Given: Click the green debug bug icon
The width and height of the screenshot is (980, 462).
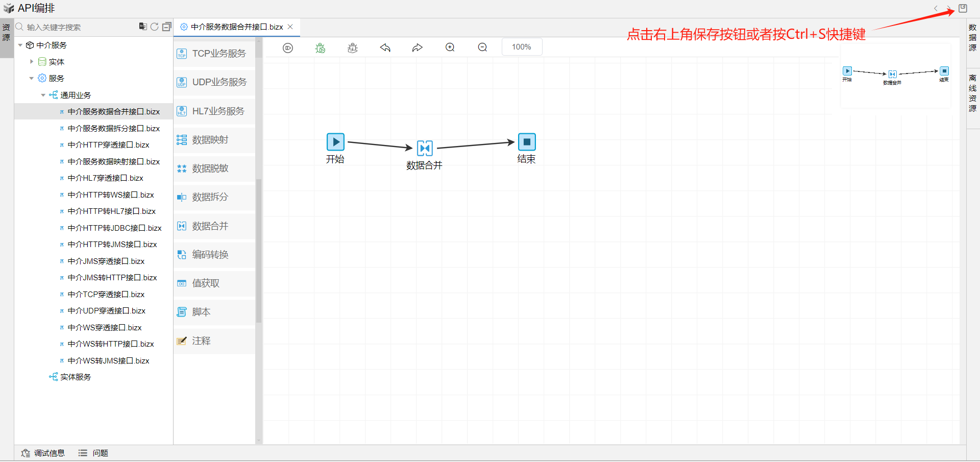Looking at the screenshot, I should point(320,47).
